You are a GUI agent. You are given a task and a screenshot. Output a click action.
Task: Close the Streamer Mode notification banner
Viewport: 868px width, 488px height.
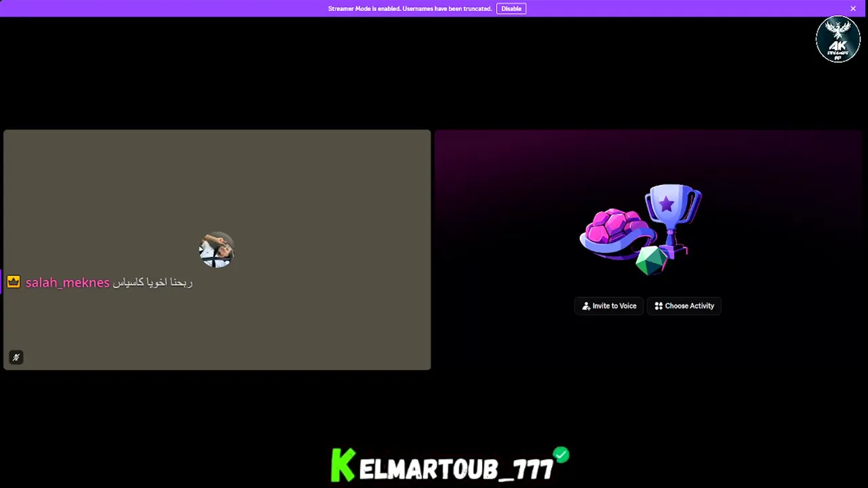click(853, 9)
